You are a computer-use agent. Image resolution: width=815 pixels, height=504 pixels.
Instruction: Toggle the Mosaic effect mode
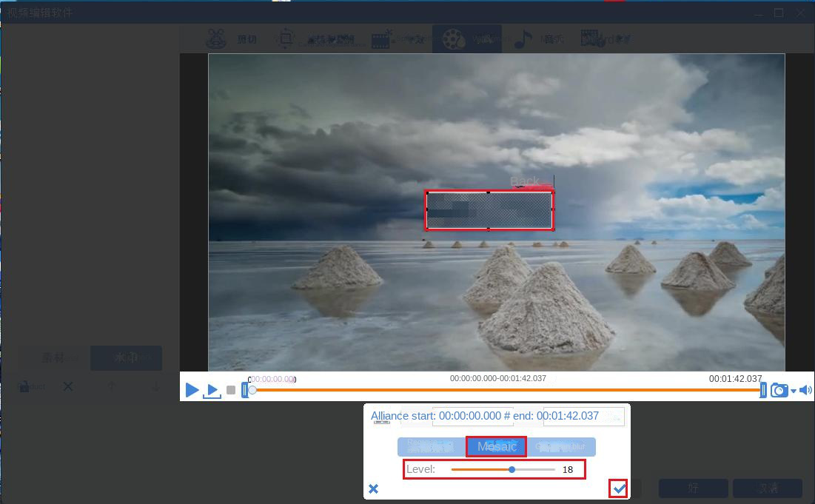[496, 446]
